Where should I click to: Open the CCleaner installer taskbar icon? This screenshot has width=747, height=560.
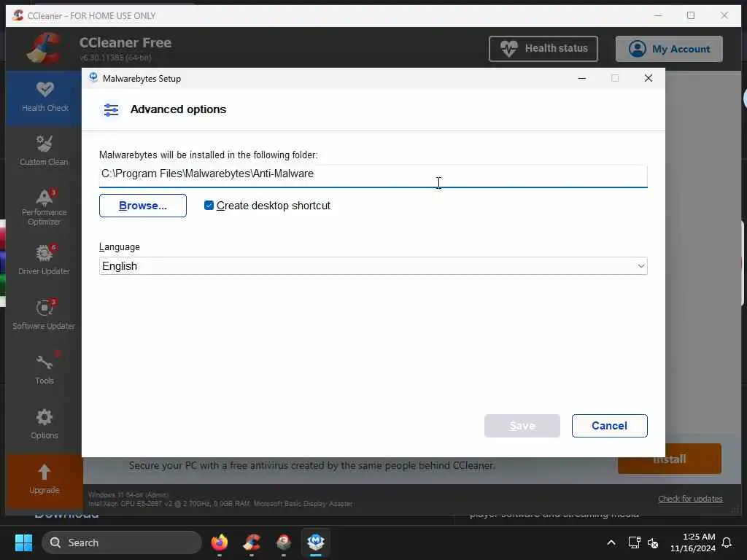[284, 542]
